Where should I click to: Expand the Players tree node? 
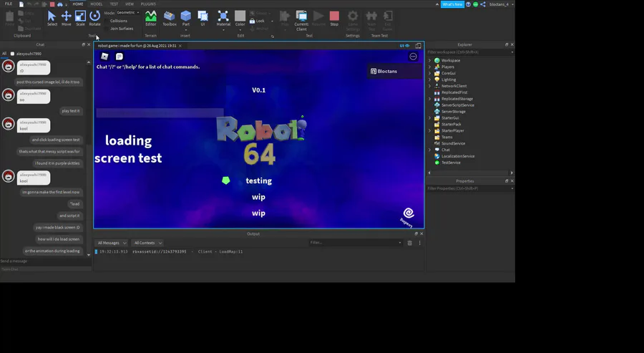tap(430, 67)
